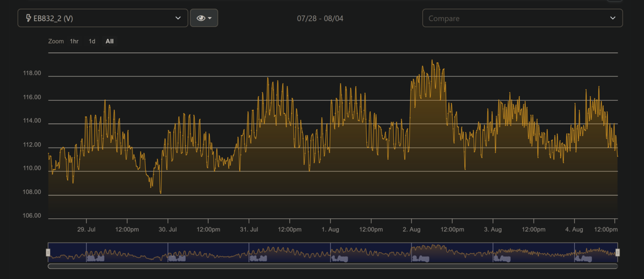Click the horizontal scrollbar below navigator
The image size is (644, 279).
[333, 266]
